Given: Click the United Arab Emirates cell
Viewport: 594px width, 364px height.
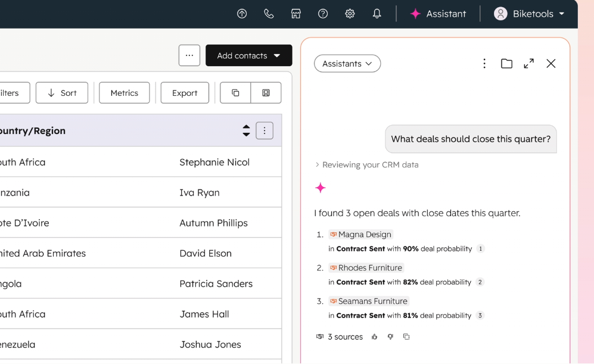Looking at the screenshot, I should coord(42,253).
